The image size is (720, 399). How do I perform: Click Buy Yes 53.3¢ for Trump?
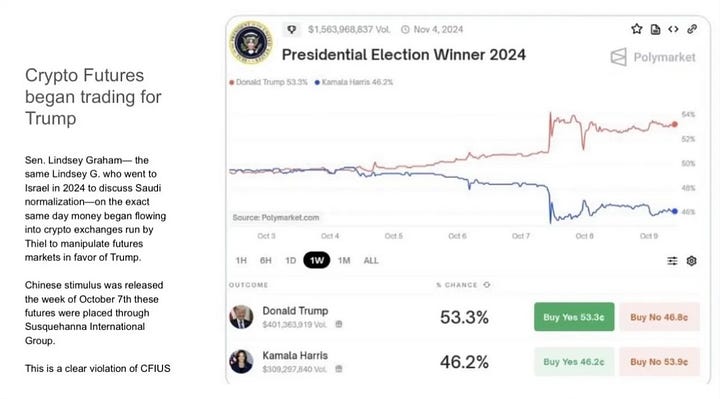pyautogui.click(x=574, y=317)
